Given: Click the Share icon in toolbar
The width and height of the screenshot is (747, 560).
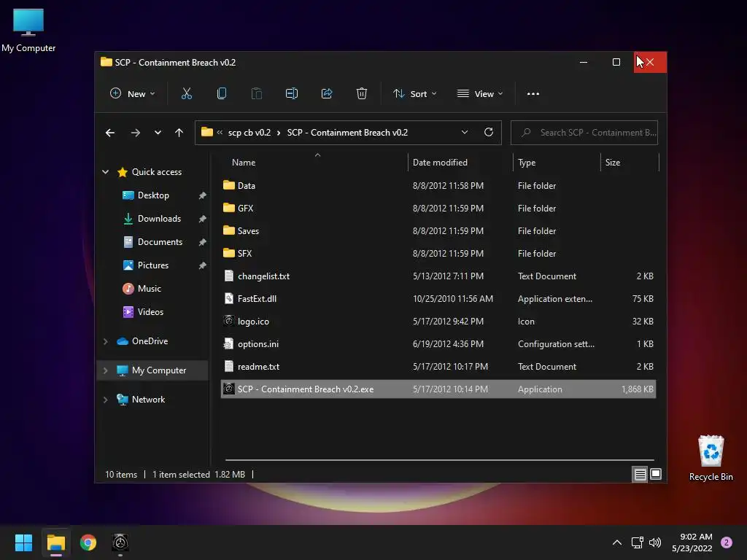Looking at the screenshot, I should pyautogui.click(x=327, y=94).
